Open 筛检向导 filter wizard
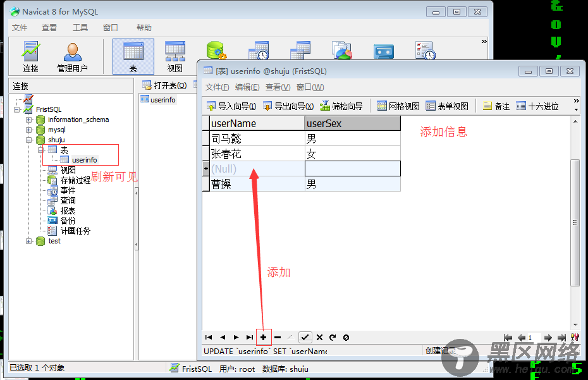Image resolution: width=588 pixels, height=380 pixels. (341, 106)
